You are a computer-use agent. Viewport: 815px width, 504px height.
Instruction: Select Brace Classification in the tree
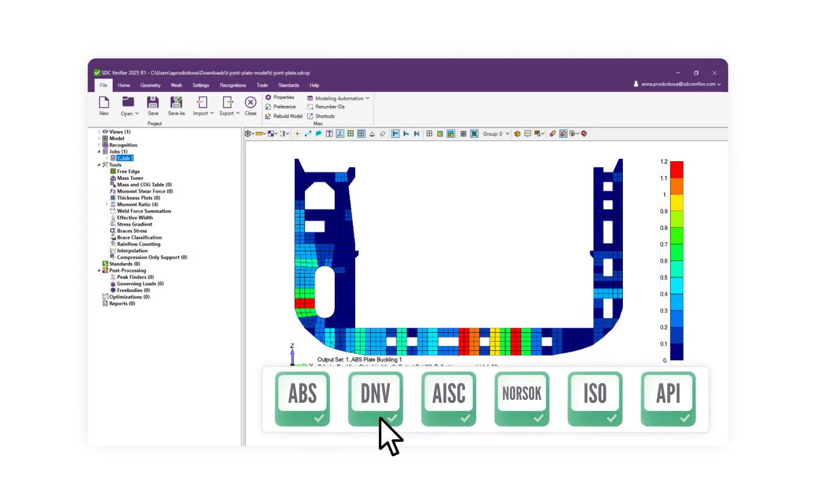click(x=136, y=237)
